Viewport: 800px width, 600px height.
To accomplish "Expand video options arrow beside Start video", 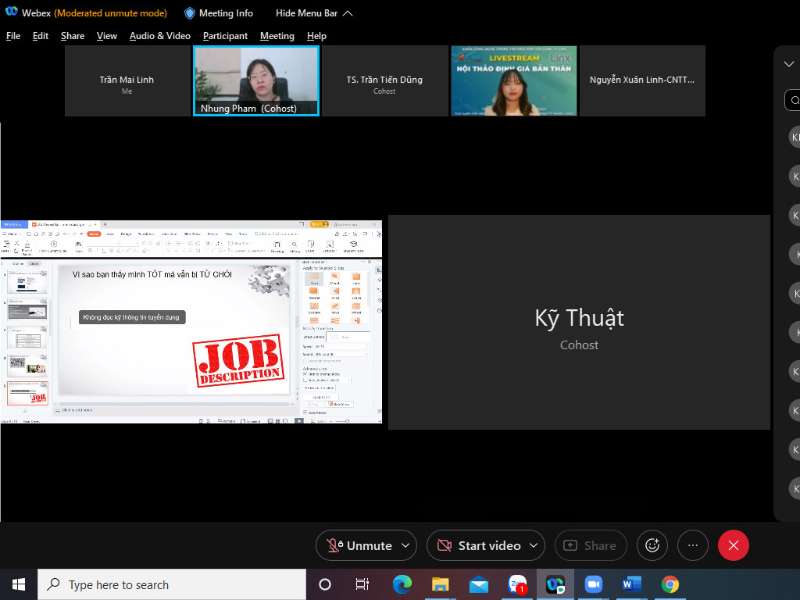I will 533,545.
